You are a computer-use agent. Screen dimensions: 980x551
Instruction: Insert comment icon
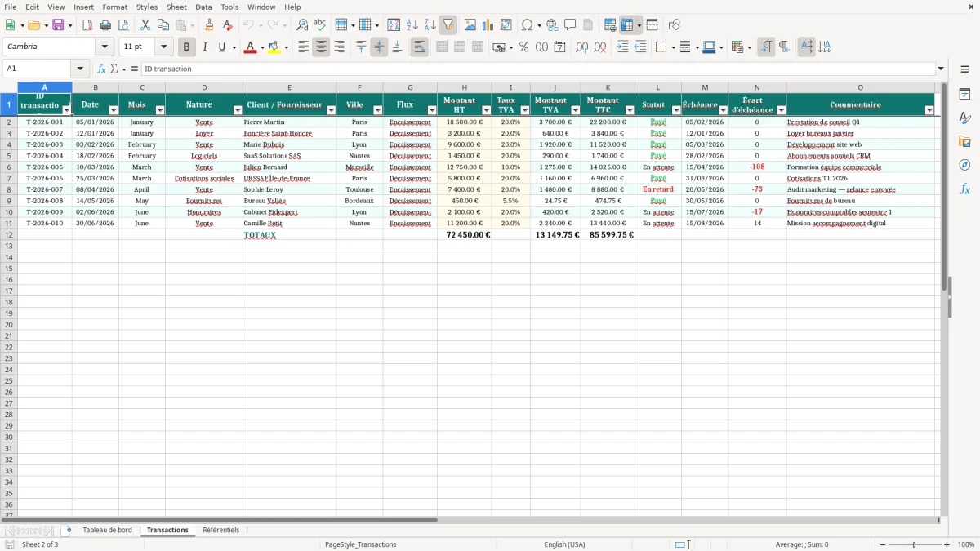click(x=570, y=25)
